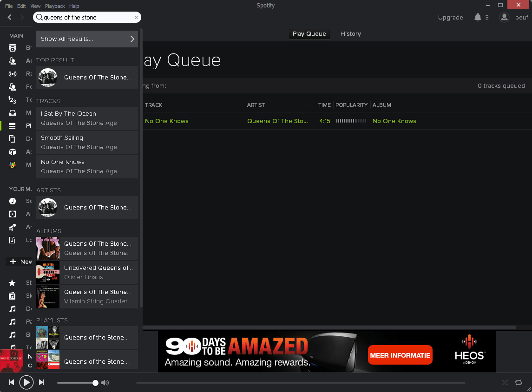Seek on the track progress bar
The height and width of the screenshot is (392, 532).
pos(301,383)
